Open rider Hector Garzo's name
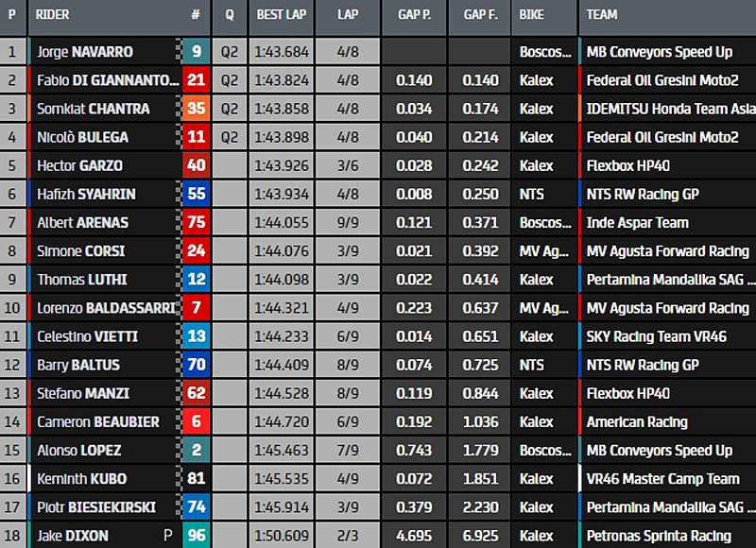 coord(83,165)
